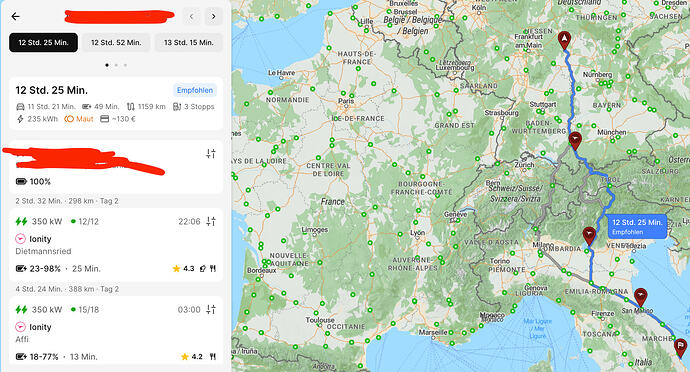
Task: Click the charging stop marker at San Marino
Action: click(x=641, y=297)
